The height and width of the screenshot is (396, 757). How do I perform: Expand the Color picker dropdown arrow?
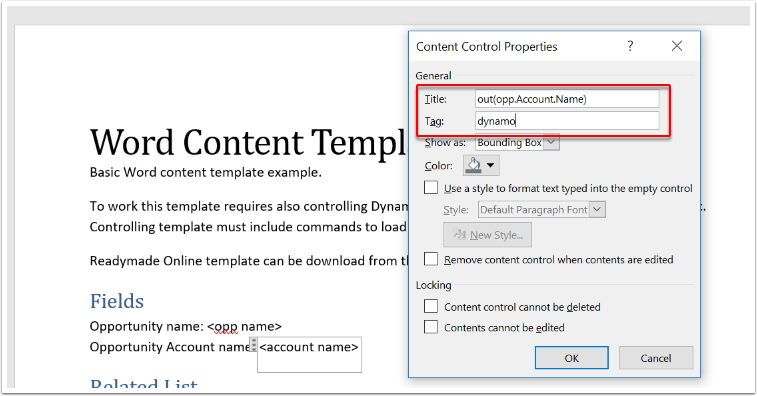click(491, 165)
